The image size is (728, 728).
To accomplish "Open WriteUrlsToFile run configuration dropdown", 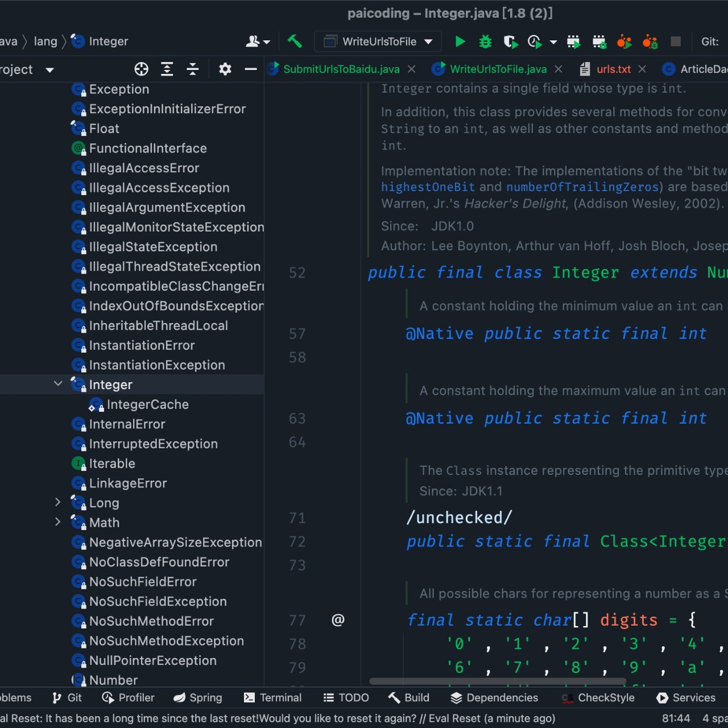I will [x=378, y=42].
